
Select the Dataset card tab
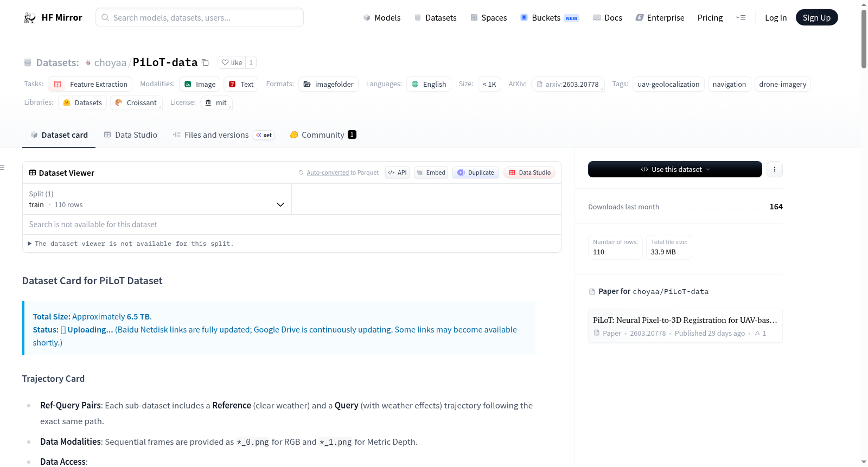pos(59,135)
